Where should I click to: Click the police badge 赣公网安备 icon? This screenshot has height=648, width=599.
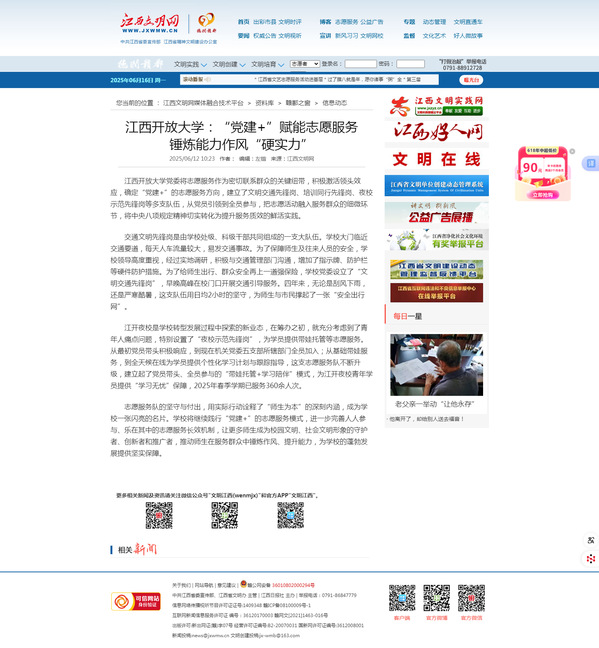click(243, 584)
